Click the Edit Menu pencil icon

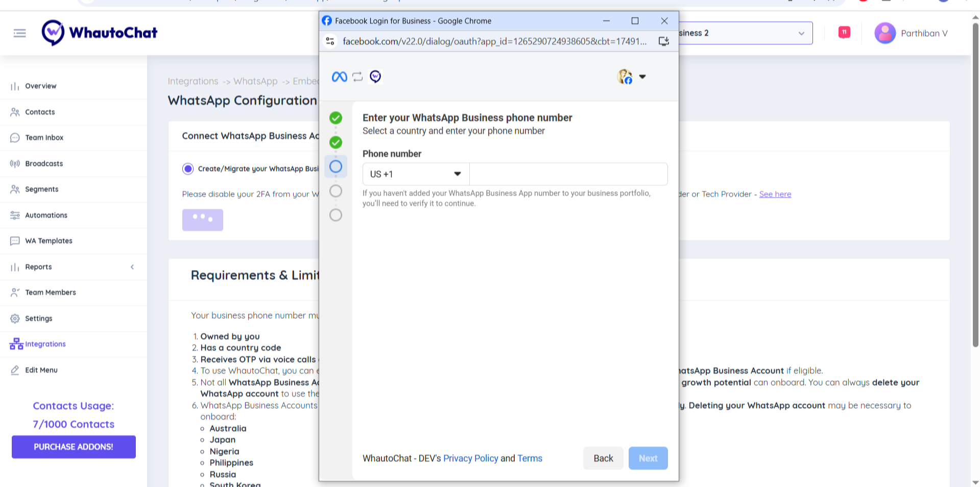(15, 370)
